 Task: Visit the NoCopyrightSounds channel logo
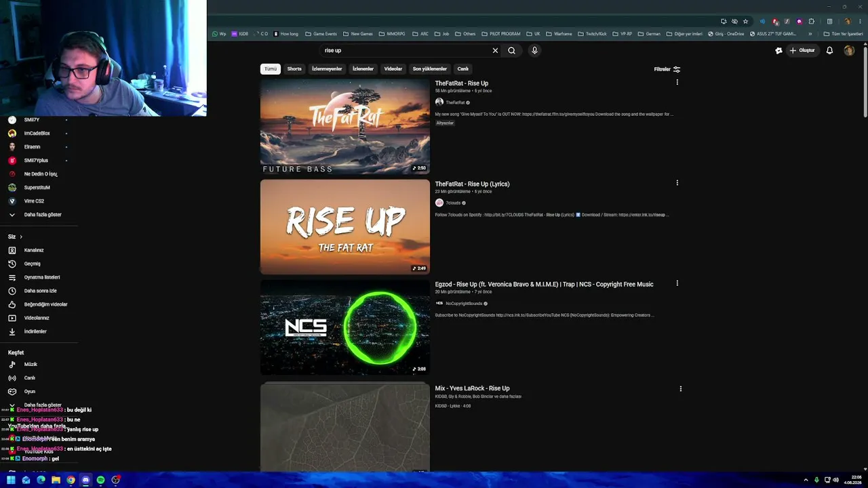click(439, 304)
